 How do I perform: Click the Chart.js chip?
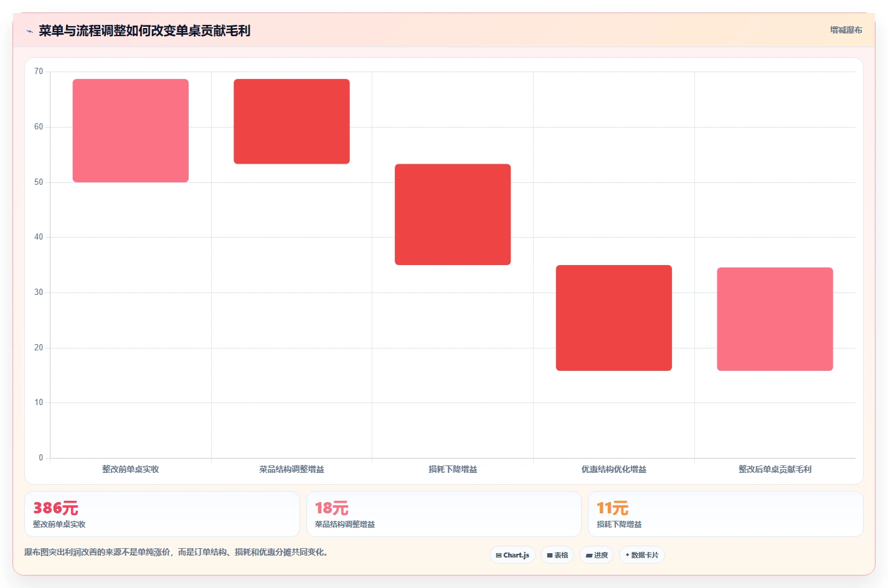(512, 555)
